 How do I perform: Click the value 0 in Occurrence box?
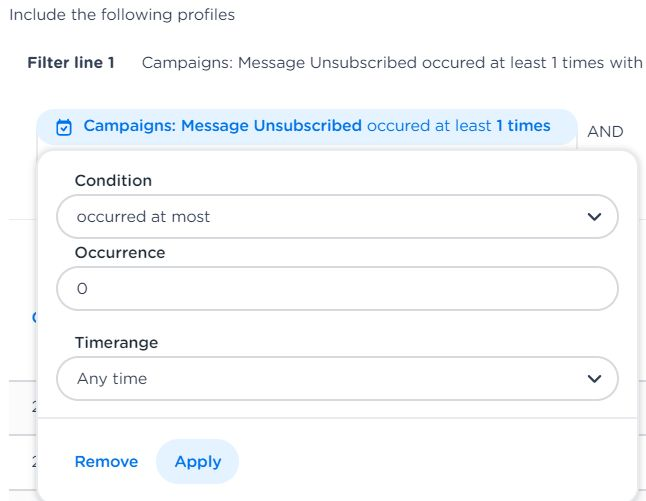click(82, 288)
